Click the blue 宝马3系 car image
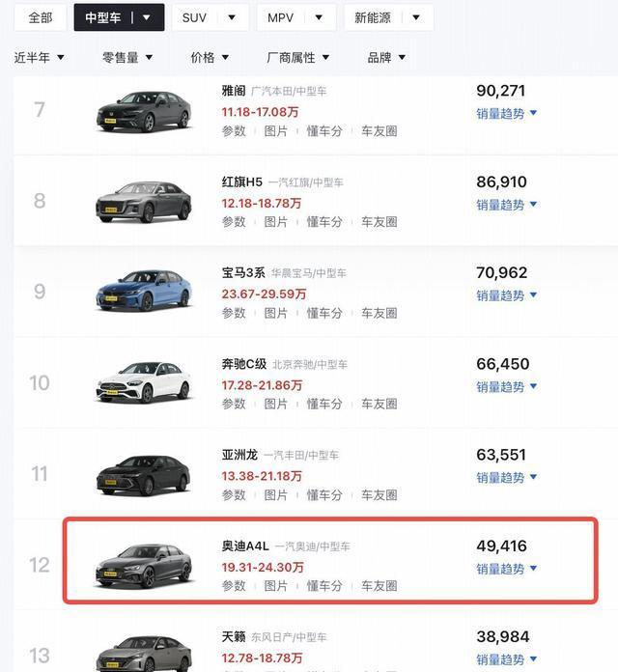Screen dimensions: 618x672 [144, 291]
